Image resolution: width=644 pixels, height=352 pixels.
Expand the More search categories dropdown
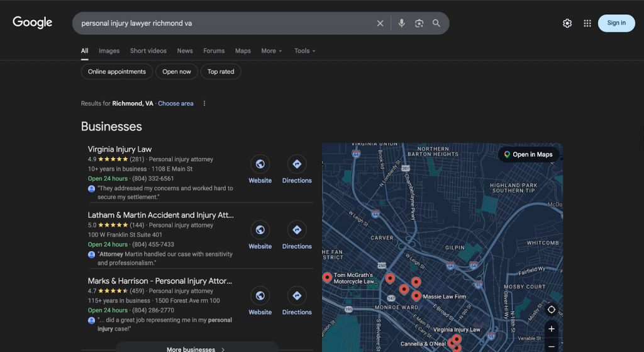click(x=272, y=51)
